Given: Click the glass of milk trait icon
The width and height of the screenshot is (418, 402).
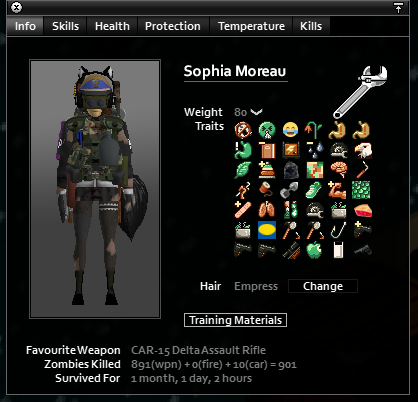Looking at the screenshot, I should 339,250.
